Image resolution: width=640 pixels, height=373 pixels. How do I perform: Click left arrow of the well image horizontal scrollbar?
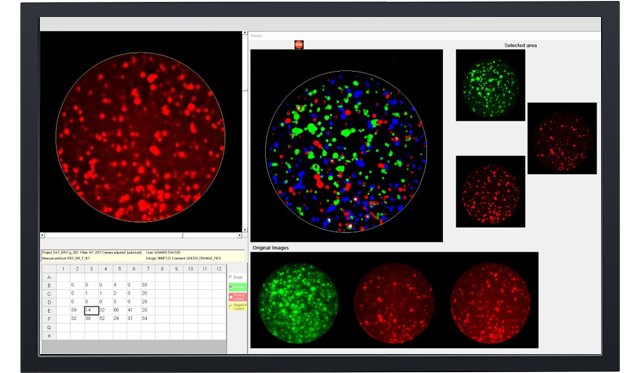(42, 235)
